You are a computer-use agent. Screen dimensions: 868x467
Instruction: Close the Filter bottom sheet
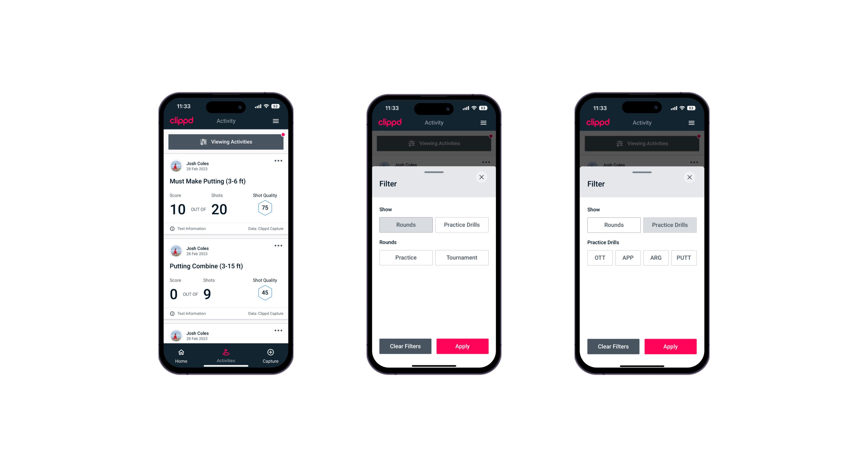tap(483, 177)
